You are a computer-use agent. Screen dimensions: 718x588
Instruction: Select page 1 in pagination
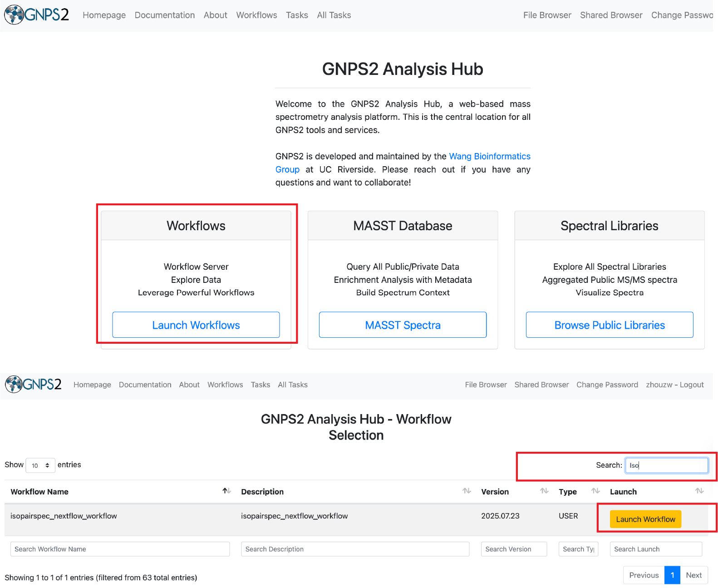[672, 575]
